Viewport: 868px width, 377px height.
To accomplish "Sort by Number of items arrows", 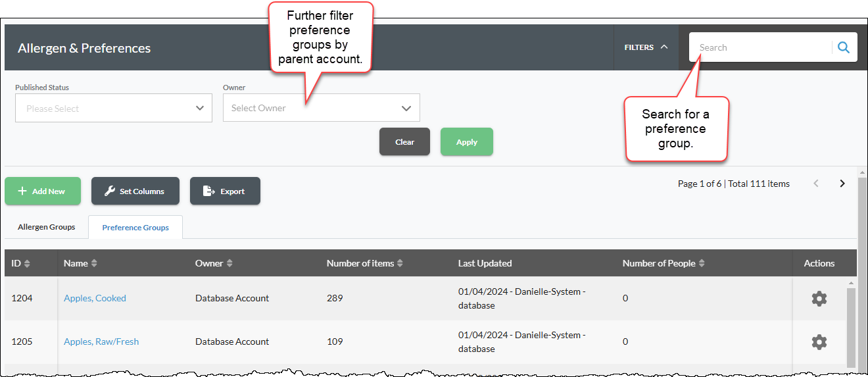I will point(400,263).
